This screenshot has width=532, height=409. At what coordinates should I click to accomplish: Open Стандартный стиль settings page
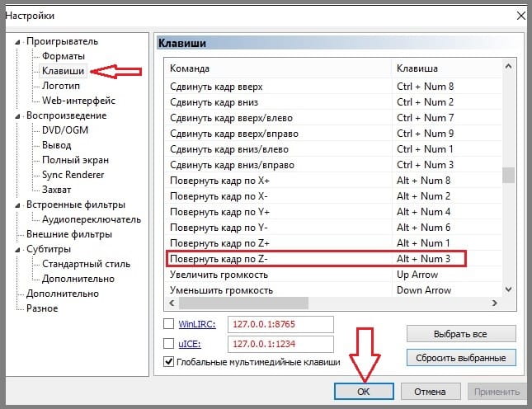click(86, 264)
